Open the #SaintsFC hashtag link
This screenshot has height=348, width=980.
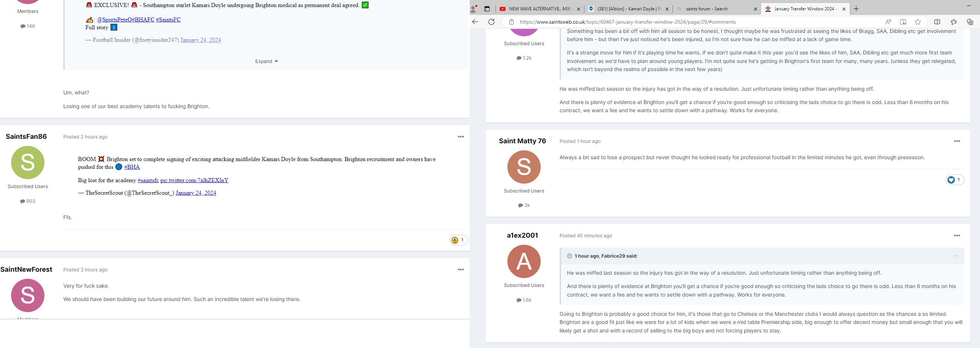tap(168, 19)
